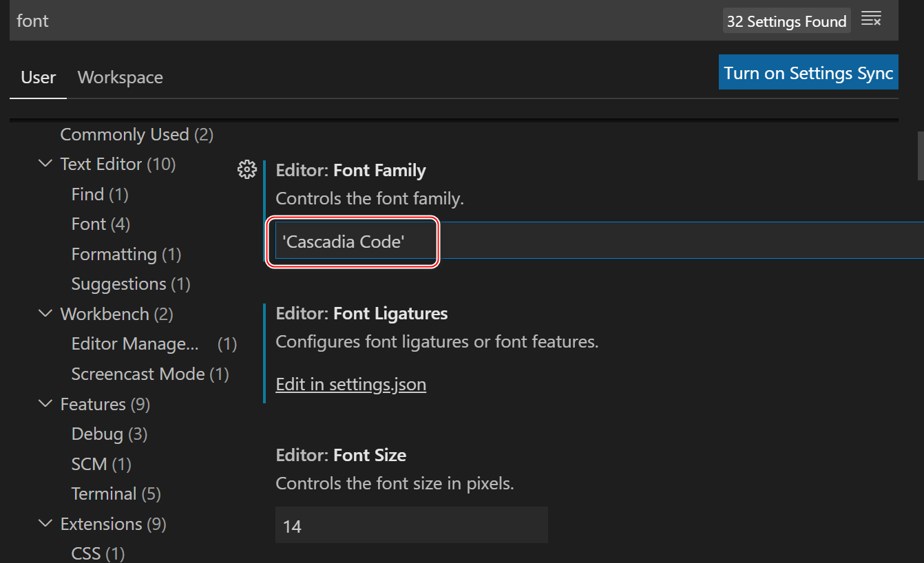The image size is (924, 563).
Task: Select the Features (9) tree label
Action: (x=105, y=403)
